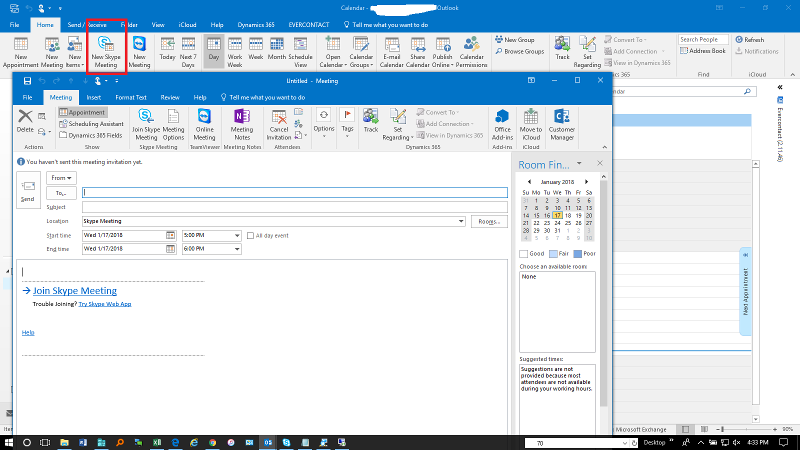Image resolution: width=800 pixels, height=450 pixels.
Task: Expand Tags dropdown in meeting ribbon
Action: (x=347, y=123)
